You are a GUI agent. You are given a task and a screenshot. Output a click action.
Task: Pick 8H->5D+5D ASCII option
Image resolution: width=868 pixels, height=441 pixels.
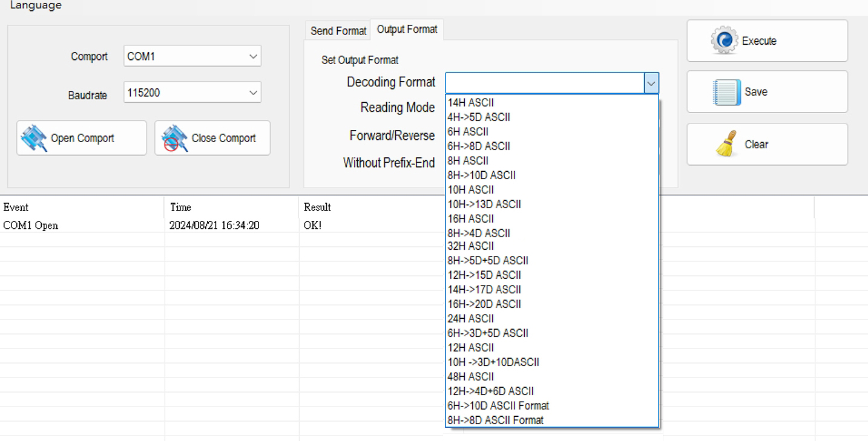pos(552,261)
